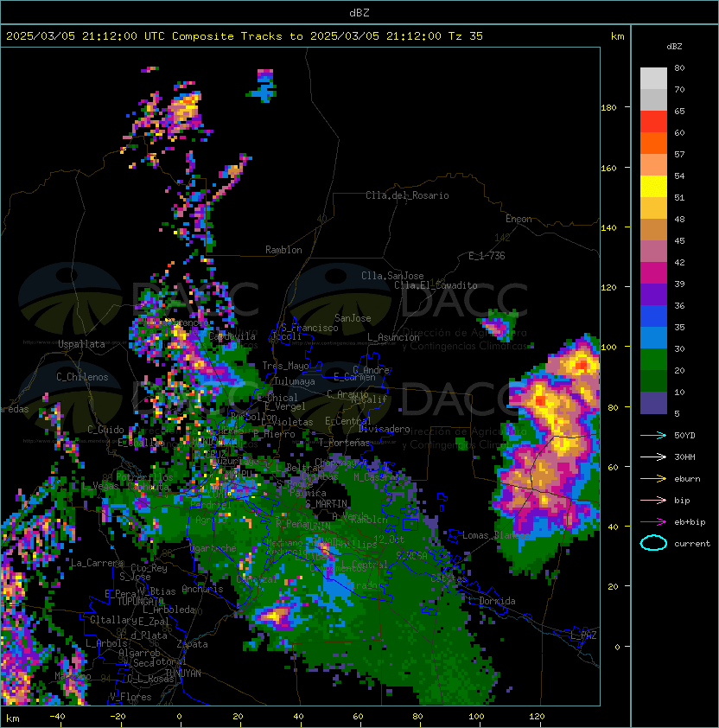
Task: Click the 'L_Dormida' map label
Action: [x=492, y=601]
